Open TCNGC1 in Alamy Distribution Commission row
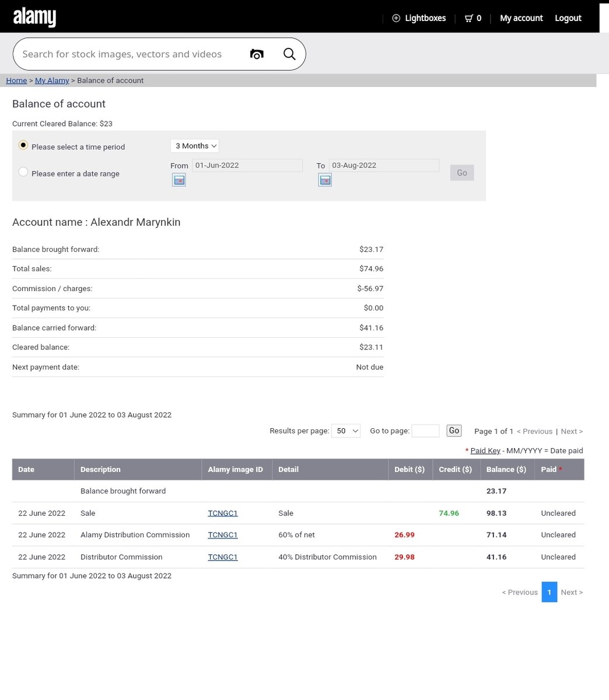The image size is (609, 700). click(x=223, y=535)
